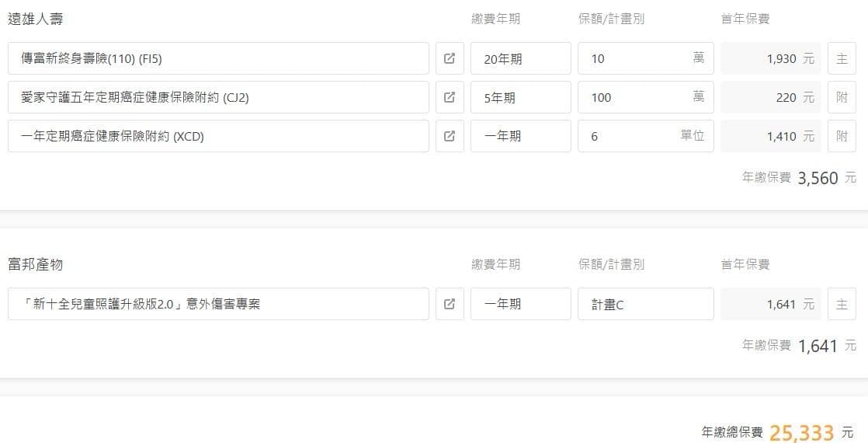Open the 一年期 term dropdown under 富邦產物

coord(520,304)
